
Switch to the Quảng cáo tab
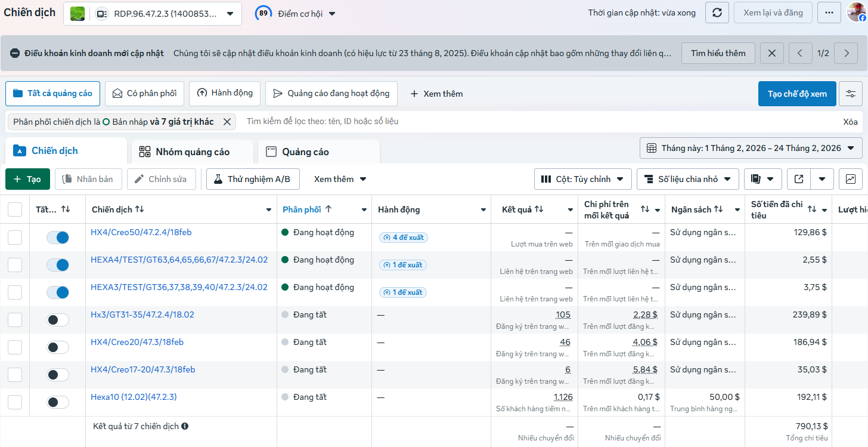pos(305,152)
